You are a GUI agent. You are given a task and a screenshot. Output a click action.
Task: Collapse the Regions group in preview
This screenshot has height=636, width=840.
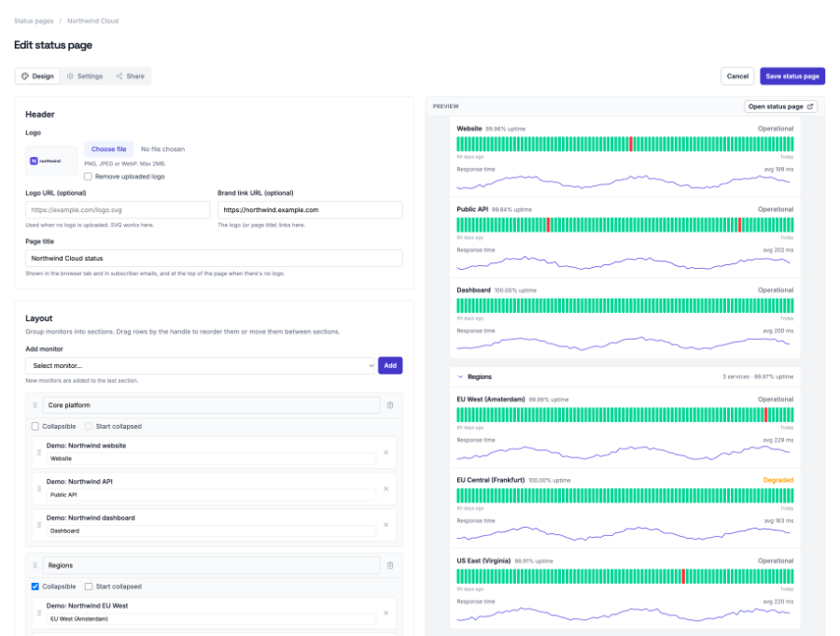pos(460,377)
